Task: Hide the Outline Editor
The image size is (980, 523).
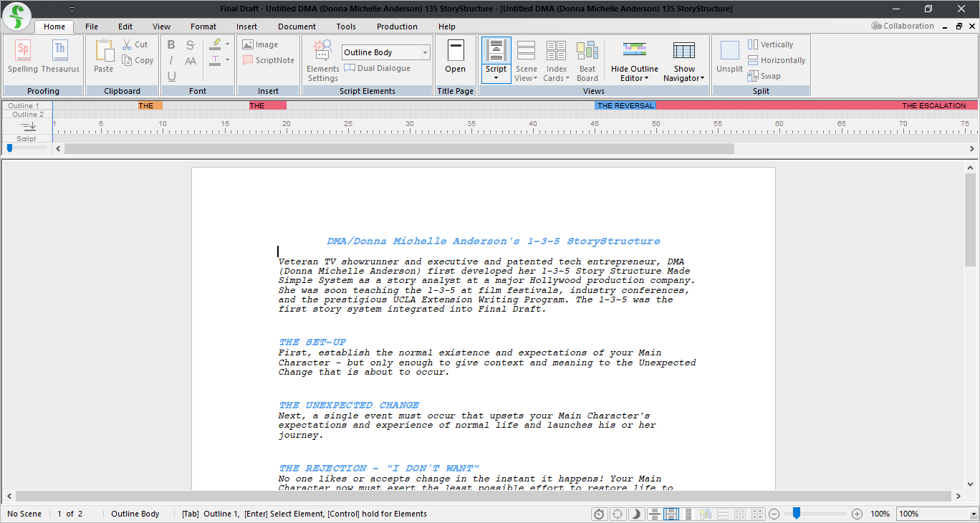Action: coord(634,61)
